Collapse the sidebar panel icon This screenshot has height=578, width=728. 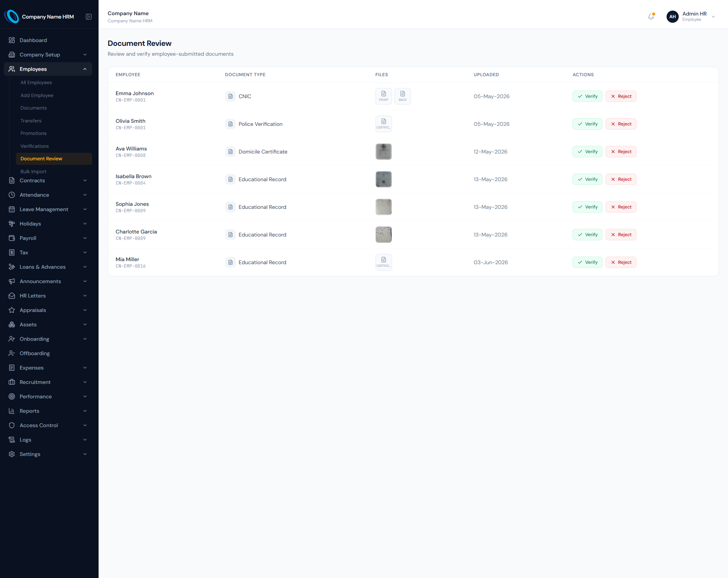89,17
